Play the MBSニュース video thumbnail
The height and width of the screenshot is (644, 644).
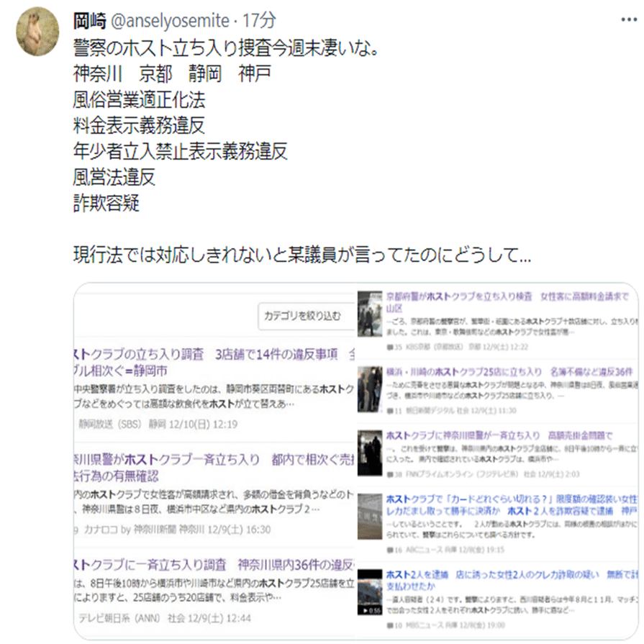370,592
